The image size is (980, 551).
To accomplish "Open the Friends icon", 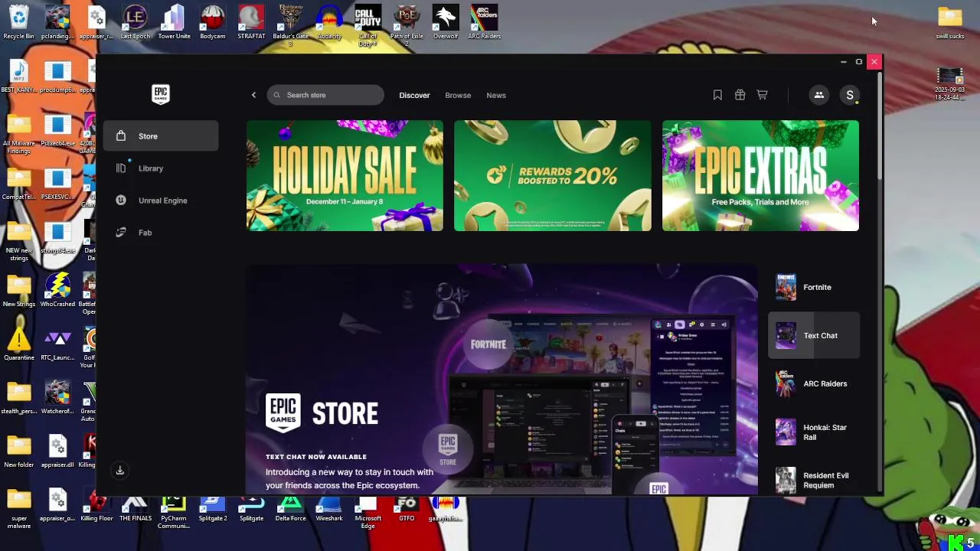I will click(818, 95).
